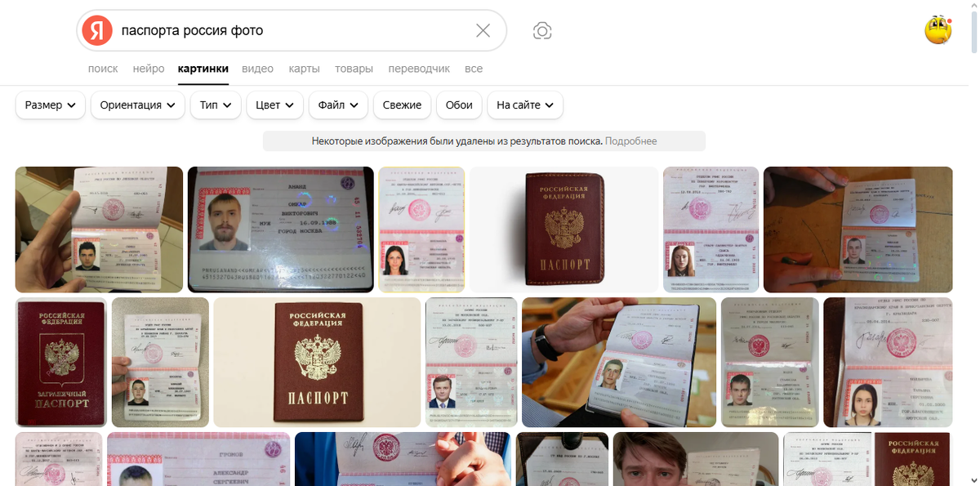The image size is (980, 486).
Task: Click the Yandex logo icon
Action: tap(97, 31)
